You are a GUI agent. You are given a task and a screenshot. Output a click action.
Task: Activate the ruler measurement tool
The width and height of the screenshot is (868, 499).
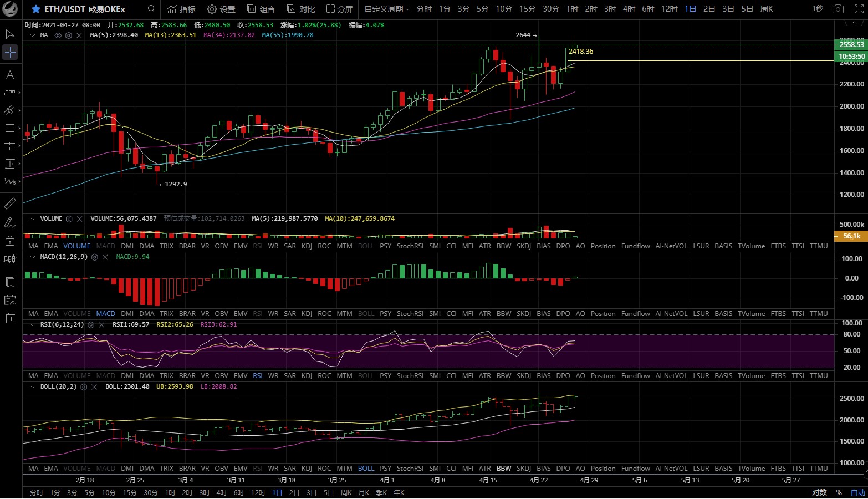click(10, 203)
